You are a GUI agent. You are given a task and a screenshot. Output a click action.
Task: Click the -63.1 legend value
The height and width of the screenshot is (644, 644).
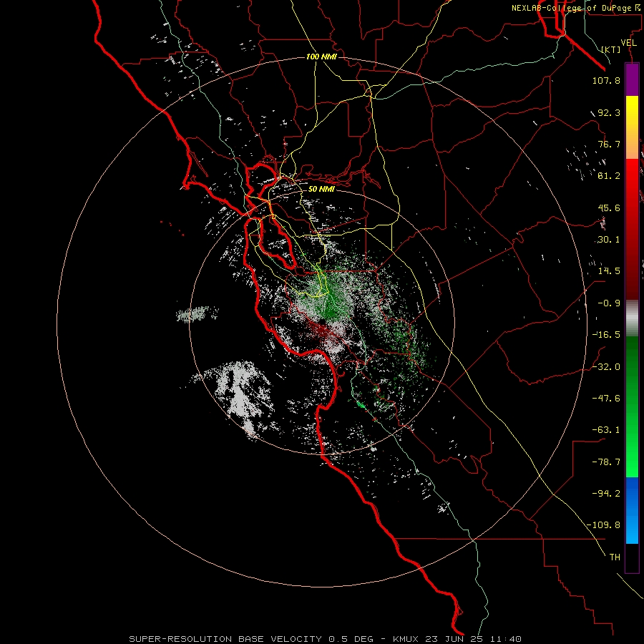coord(606,430)
